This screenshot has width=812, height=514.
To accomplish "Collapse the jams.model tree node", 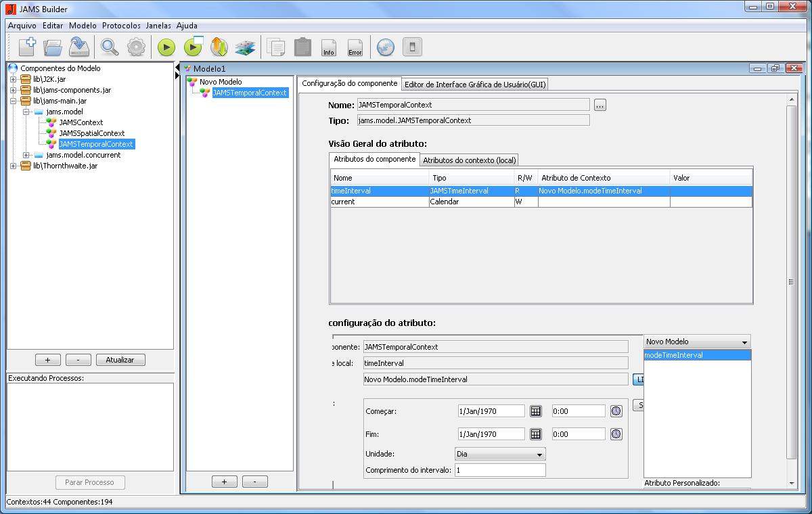I will (x=26, y=112).
